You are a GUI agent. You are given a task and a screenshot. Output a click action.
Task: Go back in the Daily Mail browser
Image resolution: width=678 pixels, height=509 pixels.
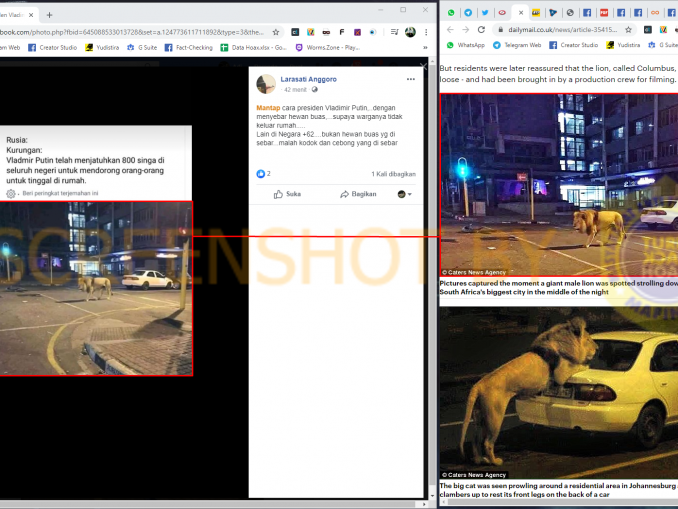[x=450, y=29]
